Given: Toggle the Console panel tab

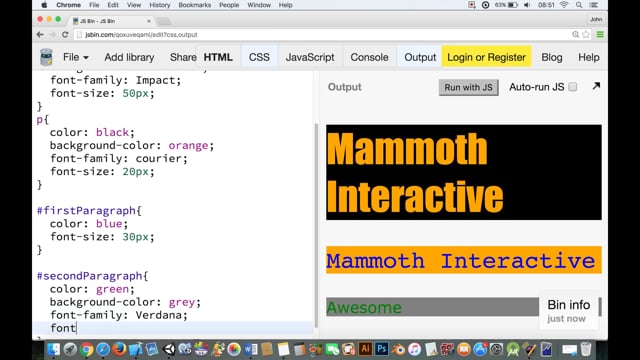Looking at the screenshot, I should pyautogui.click(x=369, y=57).
